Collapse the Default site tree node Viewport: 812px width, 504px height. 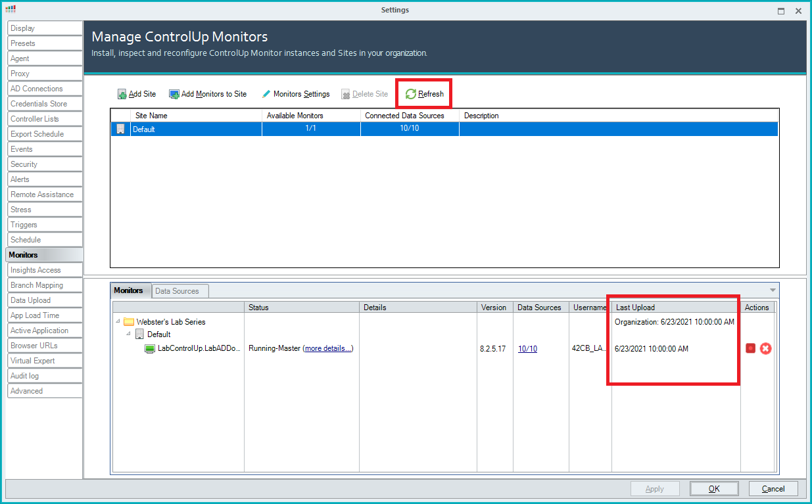(128, 334)
